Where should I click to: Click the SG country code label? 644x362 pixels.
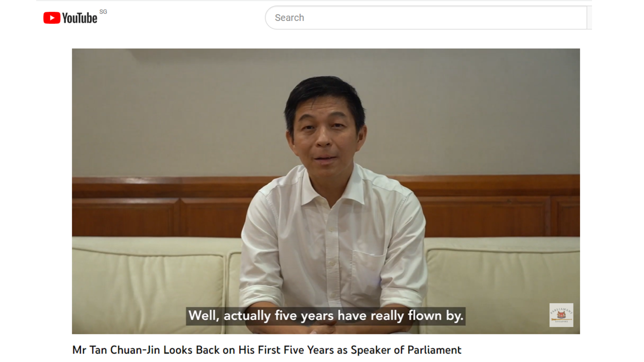(103, 12)
